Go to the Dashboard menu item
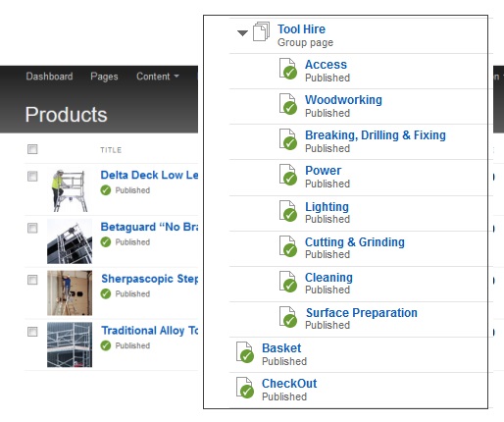The width and height of the screenshot is (504, 422). 49,77
